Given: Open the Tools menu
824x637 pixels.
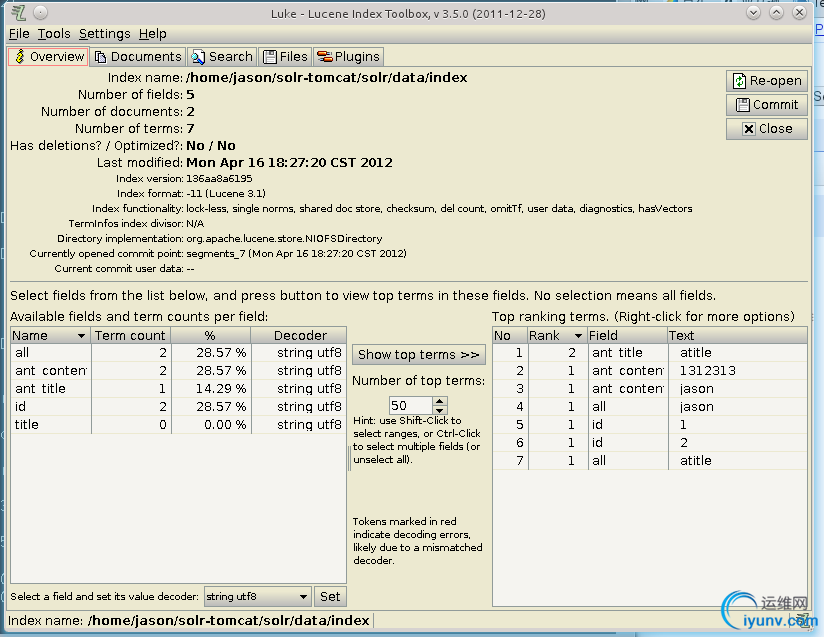Looking at the screenshot, I should pos(54,34).
